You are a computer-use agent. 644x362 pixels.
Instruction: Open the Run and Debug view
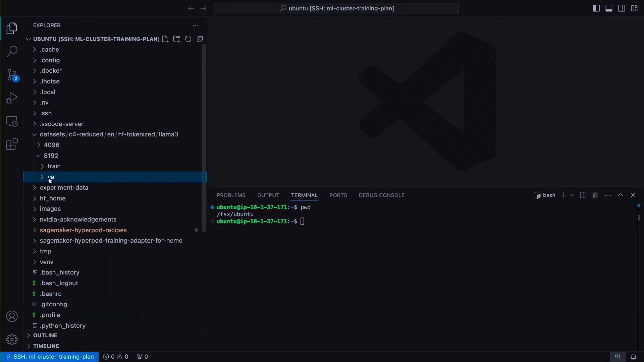[12, 98]
